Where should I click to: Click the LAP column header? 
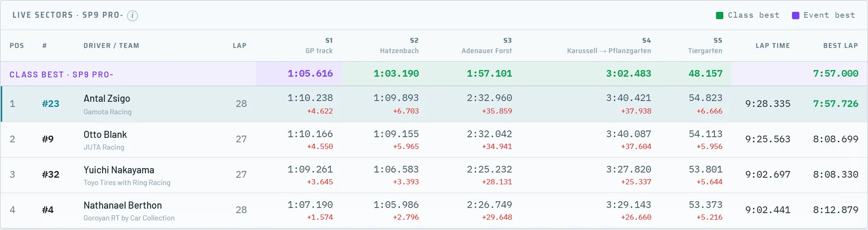pyautogui.click(x=240, y=46)
